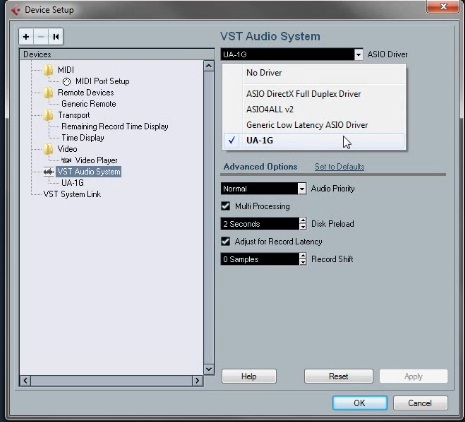The height and width of the screenshot is (422, 465).
Task: Select the MIDI folder icon
Action: [x=49, y=70]
